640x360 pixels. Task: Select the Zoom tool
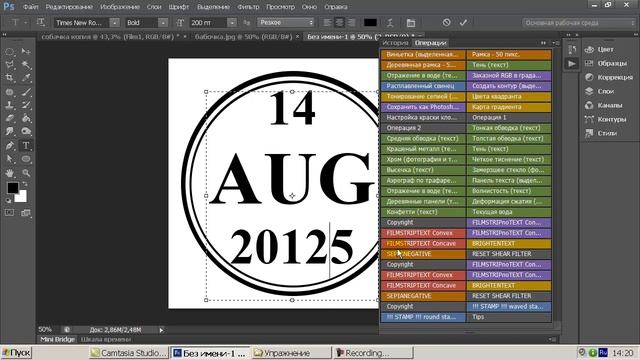coord(26,173)
